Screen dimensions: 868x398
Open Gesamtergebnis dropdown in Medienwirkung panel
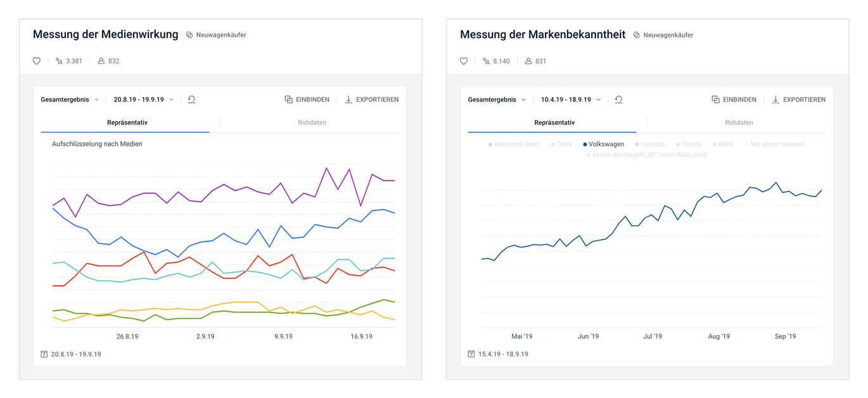tap(70, 99)
